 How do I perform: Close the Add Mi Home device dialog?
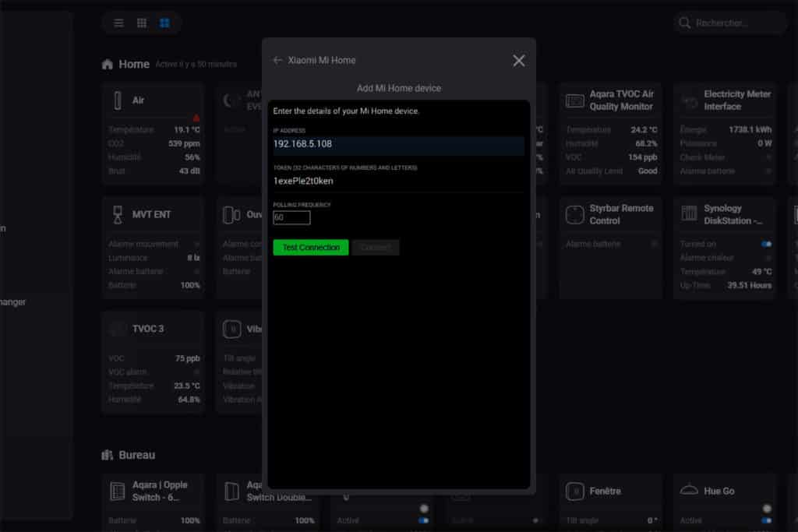518,61
